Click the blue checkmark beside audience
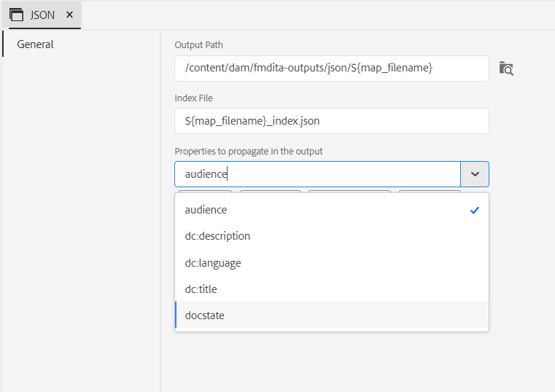This screenshot has width=555, height=392. (475, 210)
